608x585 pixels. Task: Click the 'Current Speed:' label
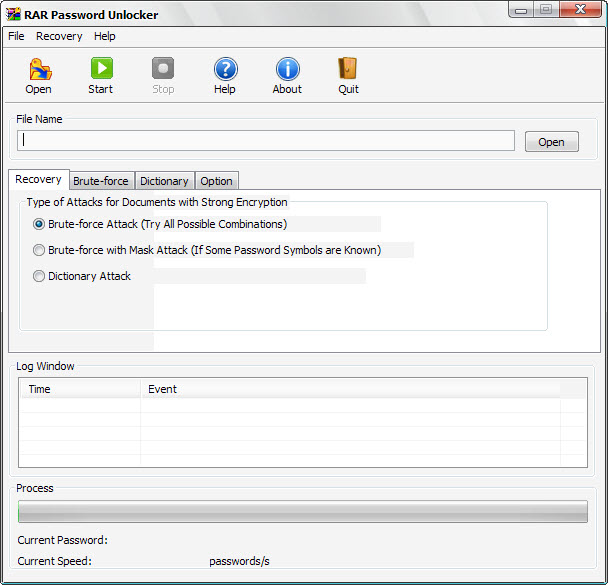point(54,561)
